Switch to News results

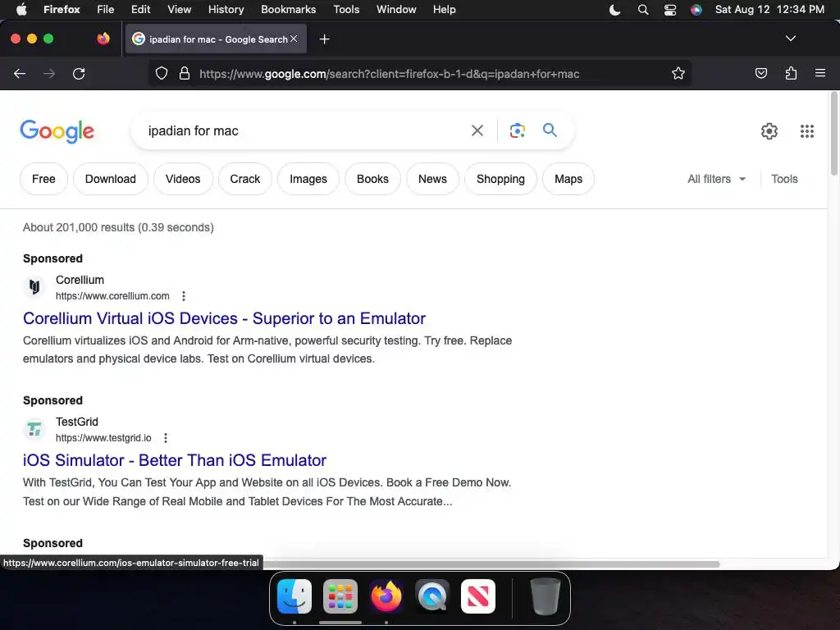coord(432,179)
